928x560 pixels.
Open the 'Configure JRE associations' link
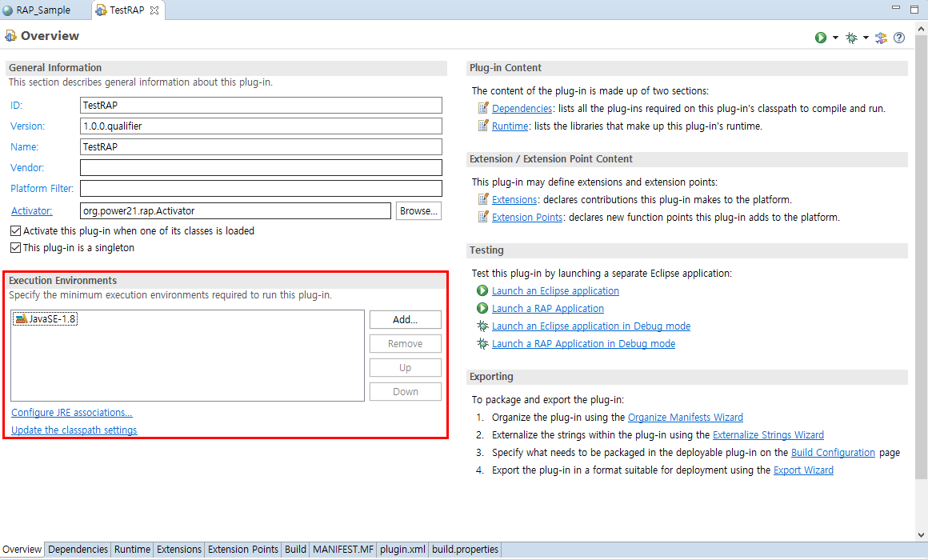coord(71,412)
